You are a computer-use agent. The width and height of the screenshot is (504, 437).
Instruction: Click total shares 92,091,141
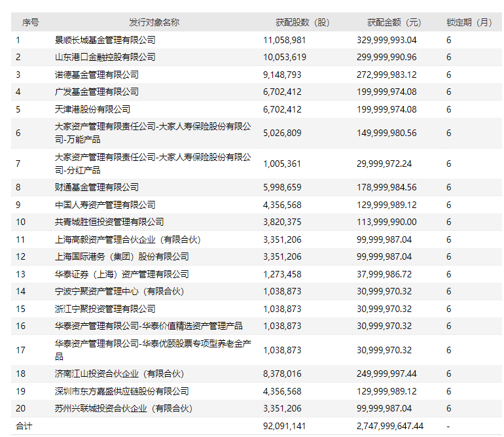point(285,427)
